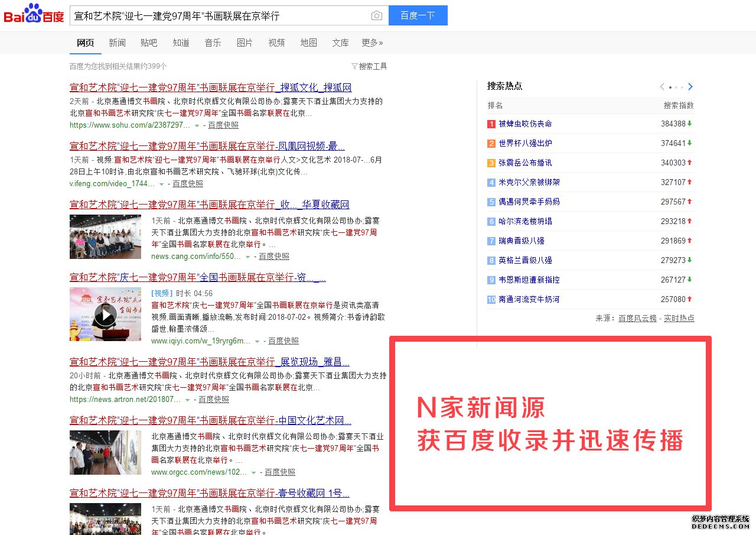Open hot search 韦恩斯坦遭新指控

click(x=529, y=280)
